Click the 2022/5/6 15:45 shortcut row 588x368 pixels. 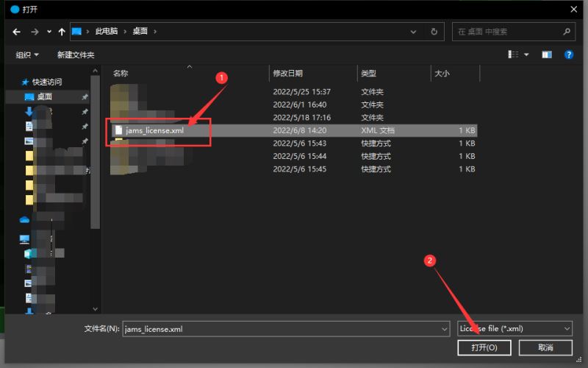pos(294,169)
